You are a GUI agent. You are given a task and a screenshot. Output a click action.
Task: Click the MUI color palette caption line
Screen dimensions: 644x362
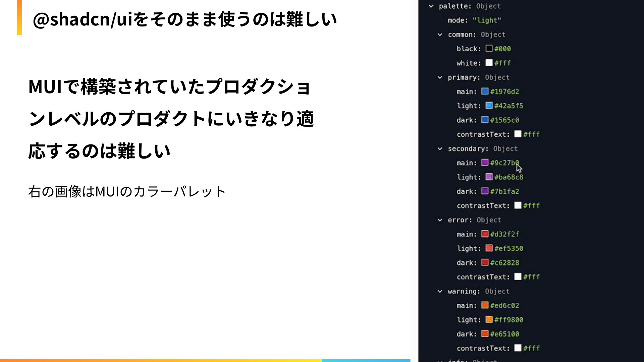127,192
